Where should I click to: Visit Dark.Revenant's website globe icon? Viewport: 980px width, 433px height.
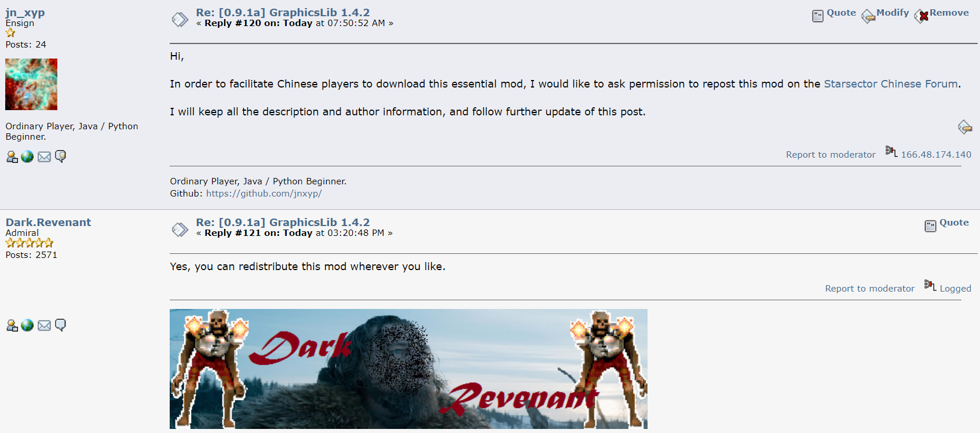pyautogui.click(x=27, y=325)
